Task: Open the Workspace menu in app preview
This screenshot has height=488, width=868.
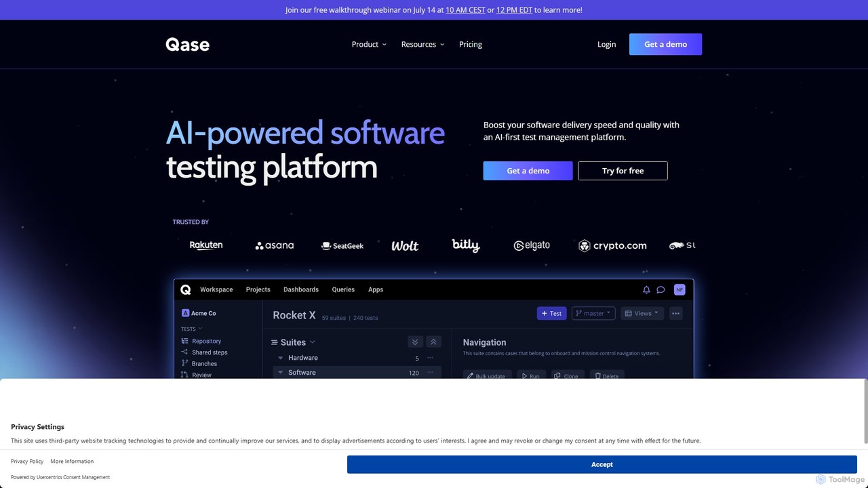Action: click(x=216, y=289)
